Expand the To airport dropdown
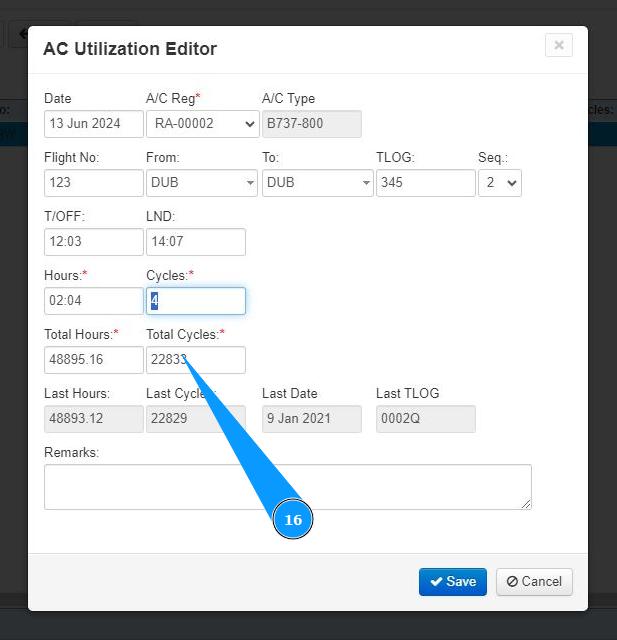617x640 pixels. coord(317,183)
